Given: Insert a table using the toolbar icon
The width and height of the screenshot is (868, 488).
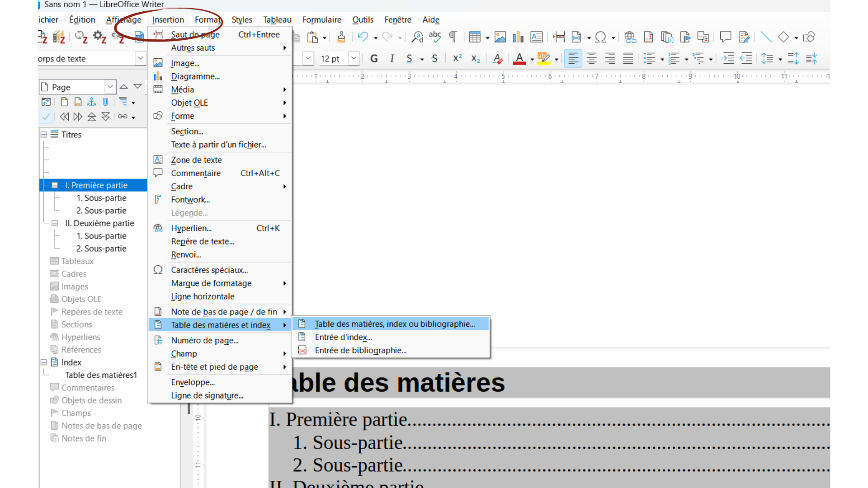Looking at the screenshot, I should [x=476, y=37].
